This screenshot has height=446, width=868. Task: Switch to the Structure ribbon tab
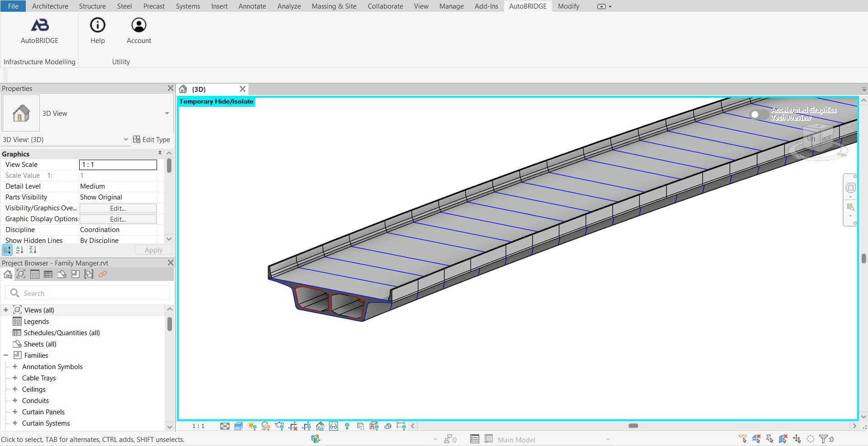pos(92,6)
